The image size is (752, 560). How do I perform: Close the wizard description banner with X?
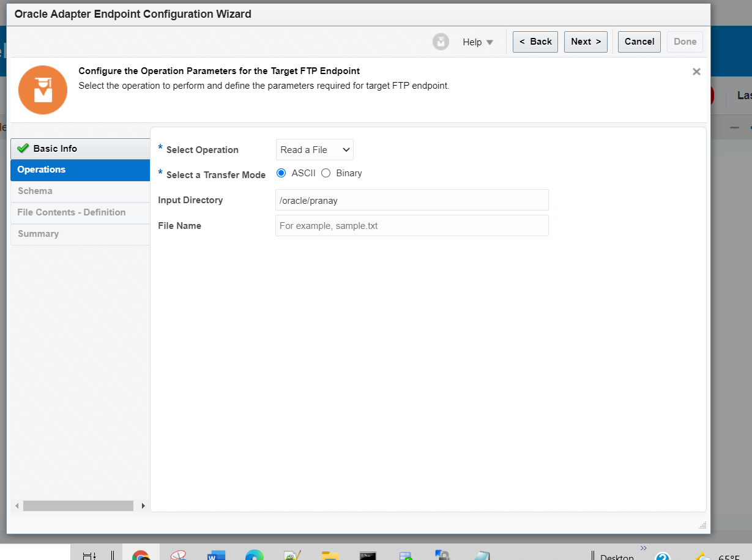[696, 72]
